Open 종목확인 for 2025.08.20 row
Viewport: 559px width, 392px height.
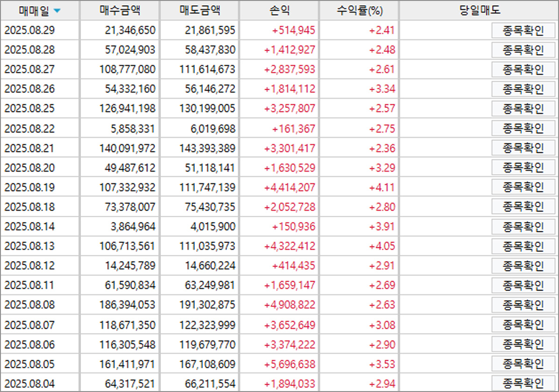pos(523,168)
